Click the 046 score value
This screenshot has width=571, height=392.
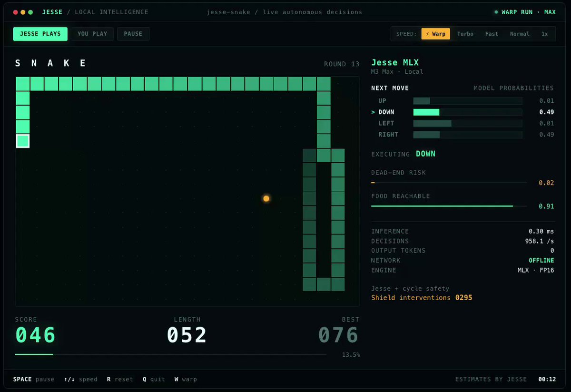(x=36, y=335)
